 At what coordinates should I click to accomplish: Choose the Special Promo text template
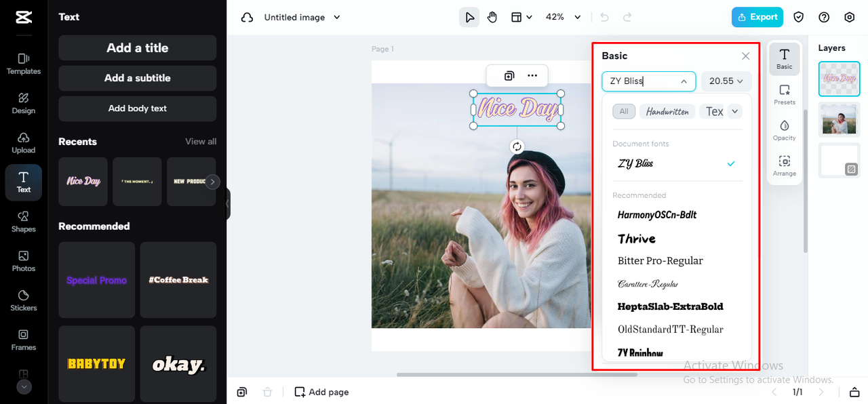(x=97, y=280)
